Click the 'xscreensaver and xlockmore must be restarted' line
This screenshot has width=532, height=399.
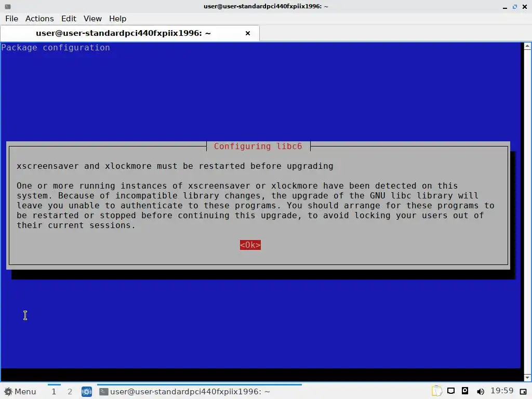click(175, 166)
